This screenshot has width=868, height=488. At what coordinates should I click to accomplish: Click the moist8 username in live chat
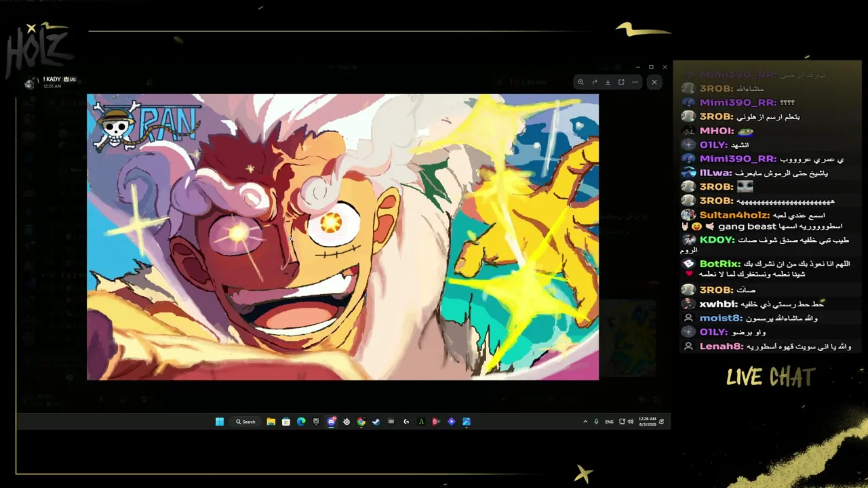click(721, 318)
